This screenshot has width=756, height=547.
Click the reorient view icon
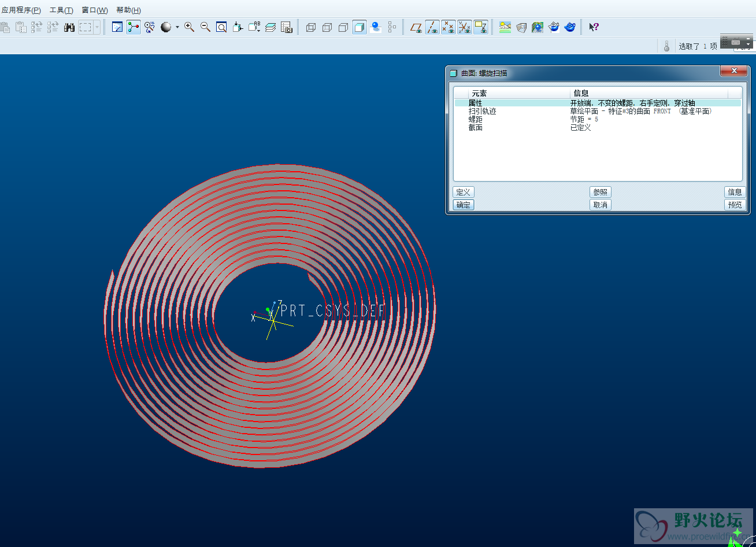[238, 27]
